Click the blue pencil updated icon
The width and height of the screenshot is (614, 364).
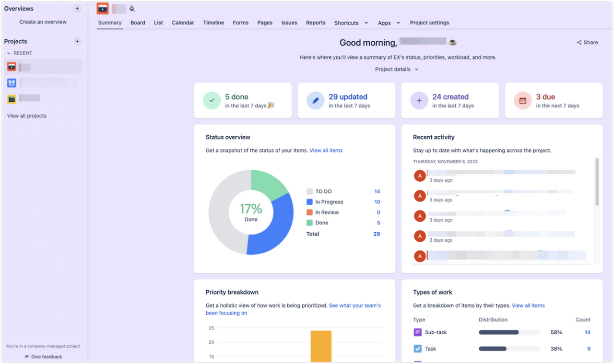point(315,101)
